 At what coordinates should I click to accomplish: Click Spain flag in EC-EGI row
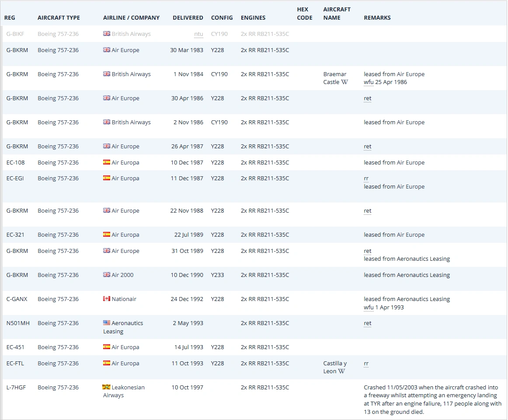tap(107, 178)
